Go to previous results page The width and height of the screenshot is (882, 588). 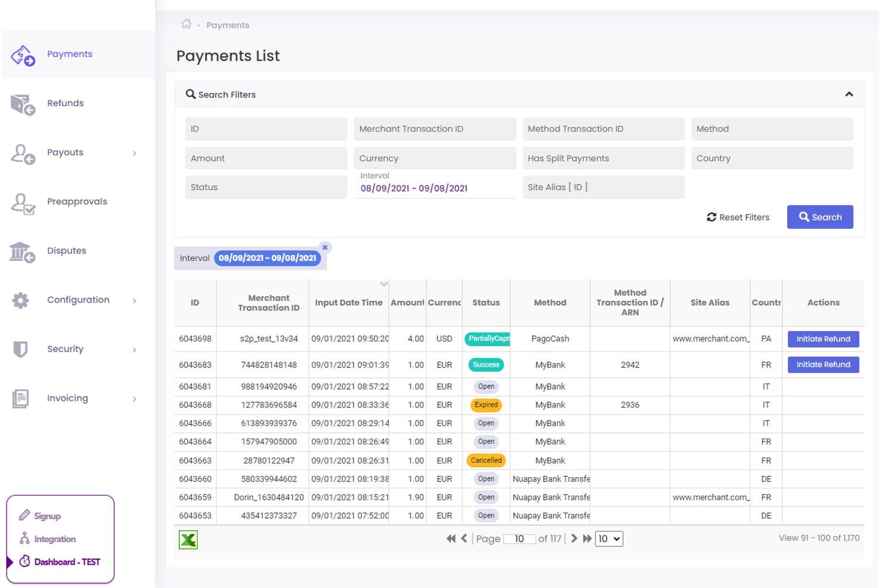click(464, 539)
